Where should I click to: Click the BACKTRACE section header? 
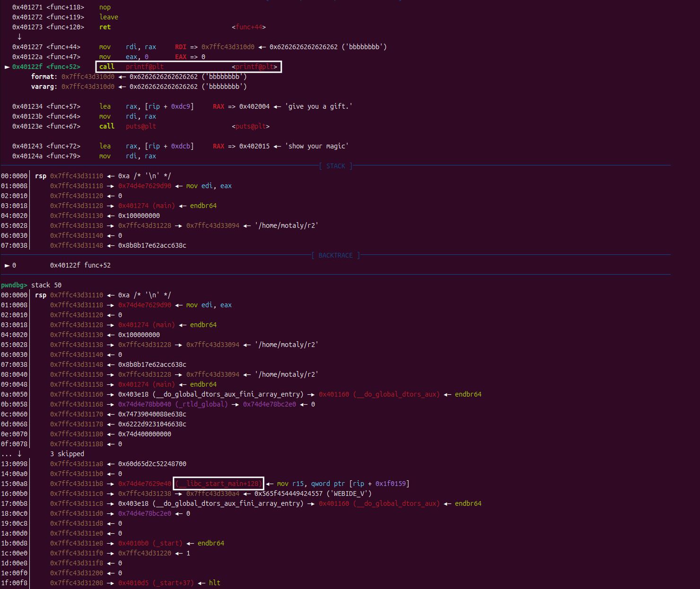(335, 255)
